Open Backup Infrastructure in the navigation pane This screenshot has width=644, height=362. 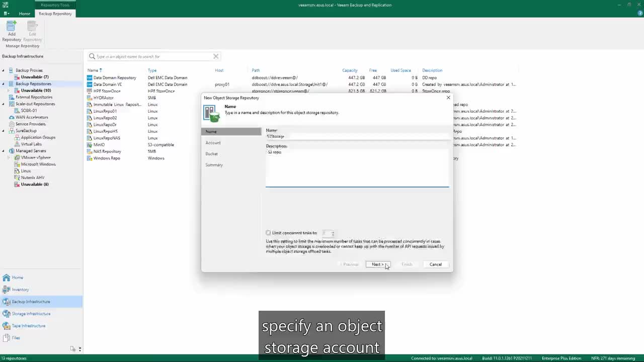pyautogui.click(x=41, y=302)
